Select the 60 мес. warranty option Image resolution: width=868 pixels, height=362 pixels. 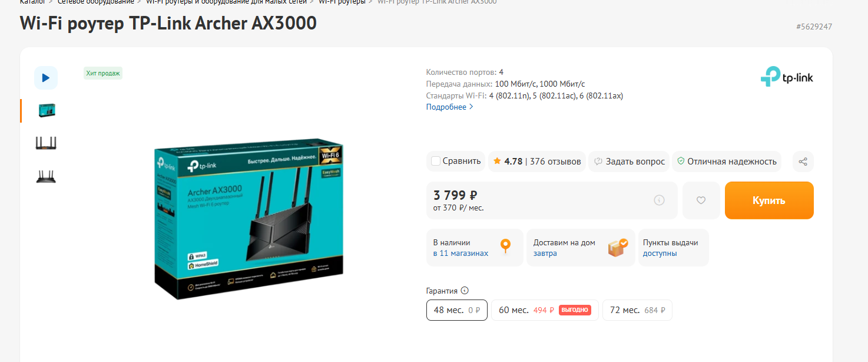[545, 310]
